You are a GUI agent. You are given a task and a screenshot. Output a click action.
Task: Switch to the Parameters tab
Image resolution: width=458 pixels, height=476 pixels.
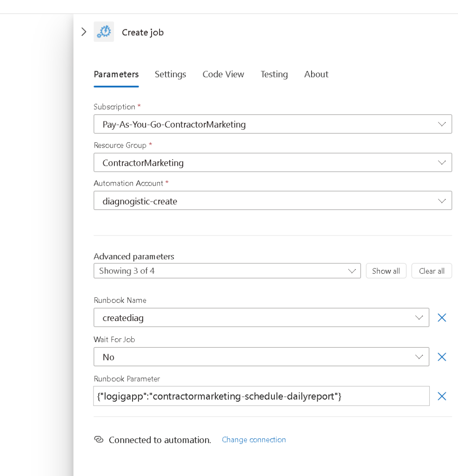click(x=116, y=74)
